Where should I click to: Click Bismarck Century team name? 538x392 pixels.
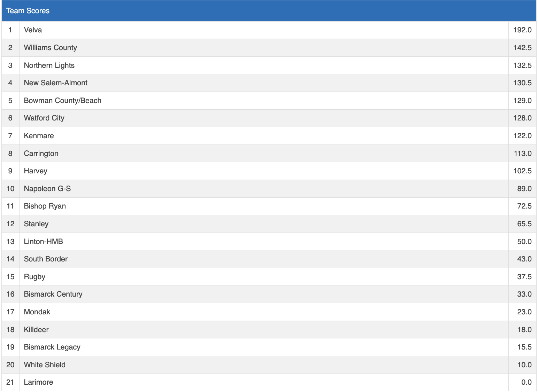point(53,294)
